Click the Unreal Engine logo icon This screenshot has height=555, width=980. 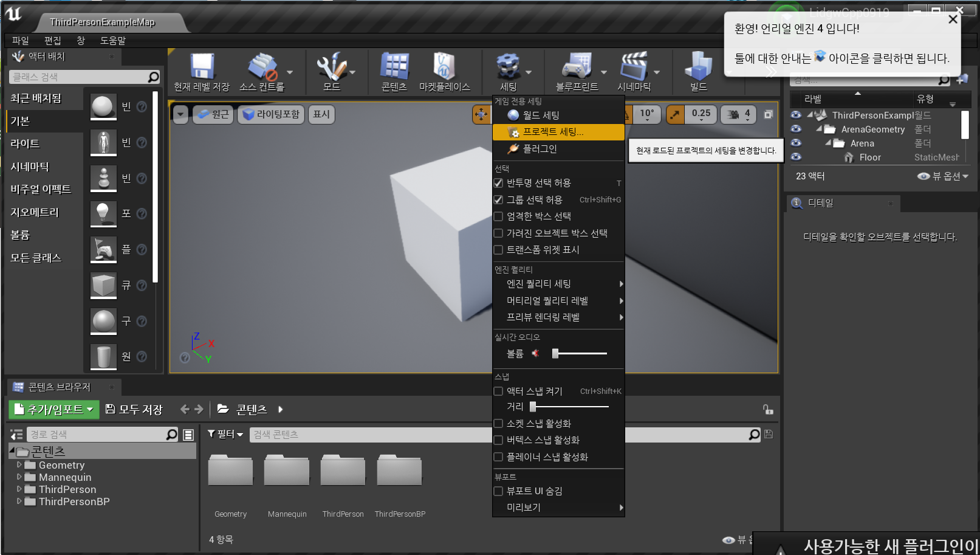pyautogui.click(x=13, y=14)
